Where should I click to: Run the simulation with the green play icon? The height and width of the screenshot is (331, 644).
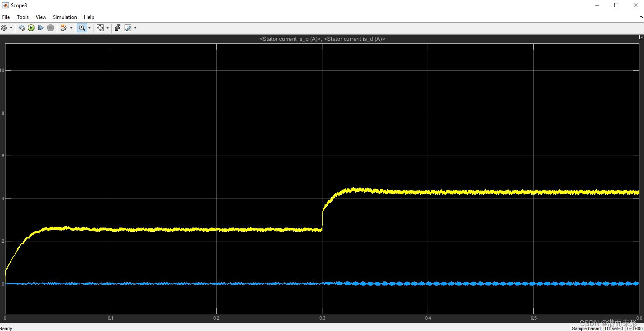point(31,28)
